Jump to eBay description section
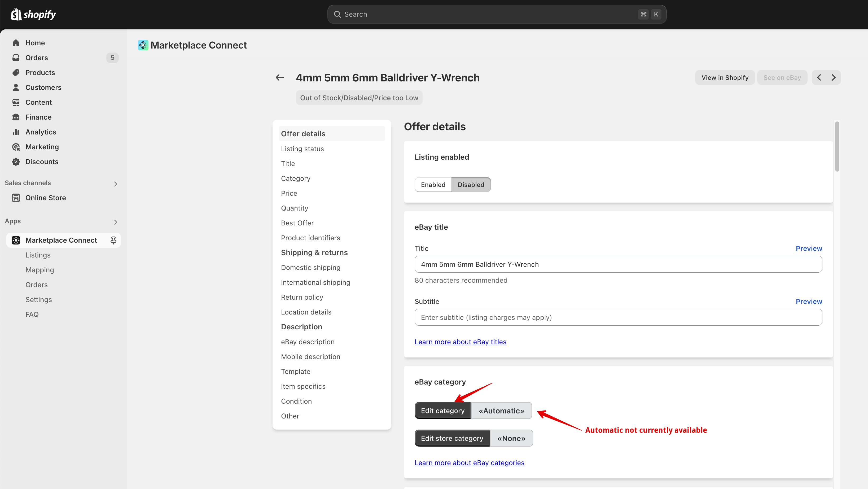 point(308,341)
